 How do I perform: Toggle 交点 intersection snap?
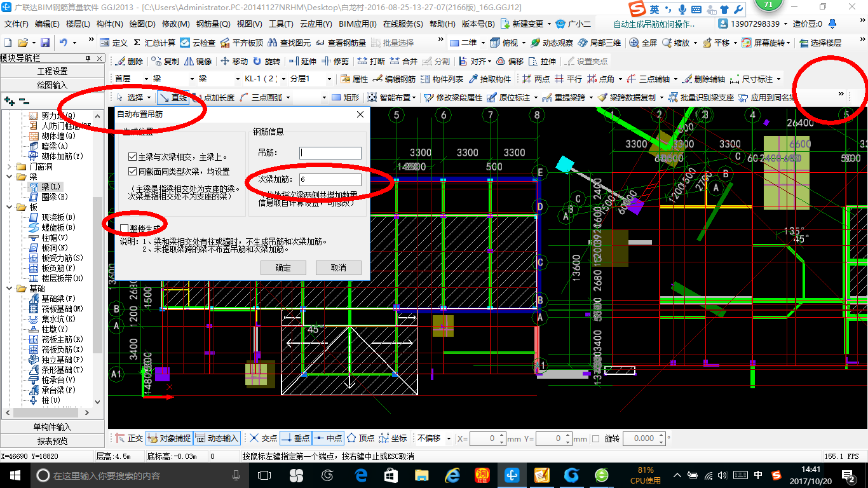coord(262,438)
